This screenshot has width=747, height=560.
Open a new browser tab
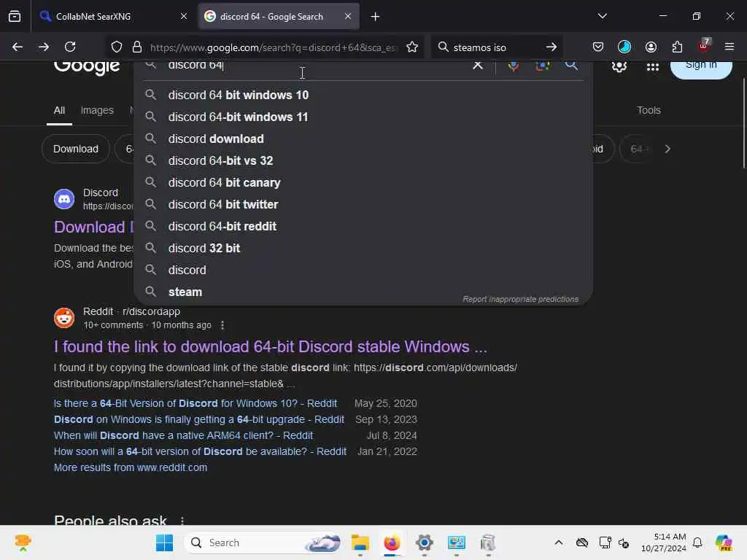point(376,17)
